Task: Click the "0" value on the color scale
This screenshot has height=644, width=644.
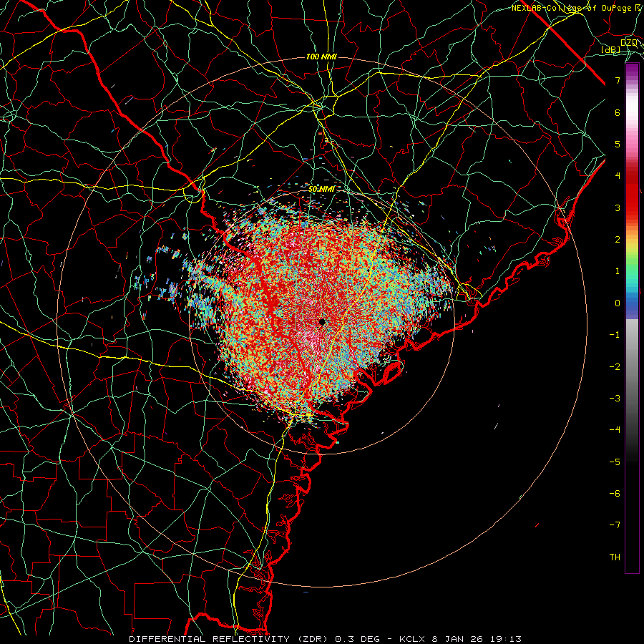Action: (618, 303)
